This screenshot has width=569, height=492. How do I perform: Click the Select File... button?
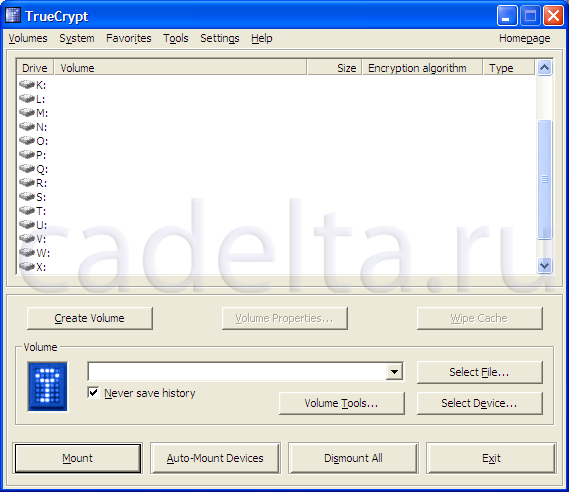click(479, 372)
